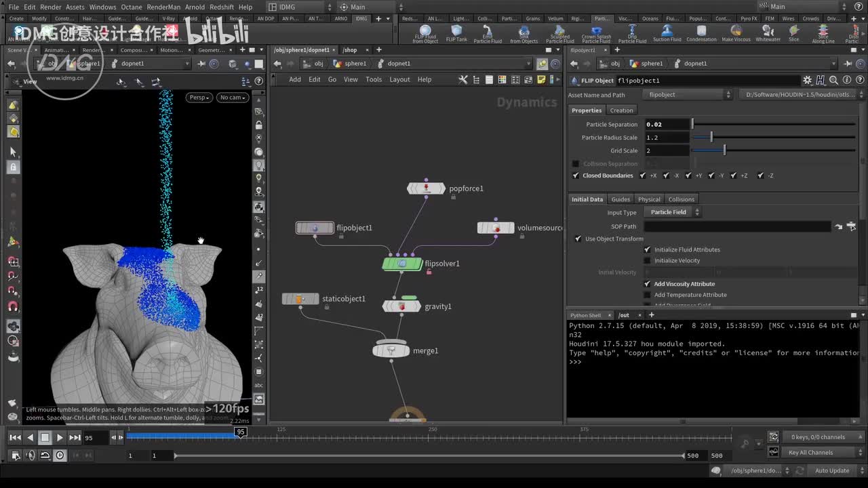Switch to the Collisions tab

[x=681, y=199]
